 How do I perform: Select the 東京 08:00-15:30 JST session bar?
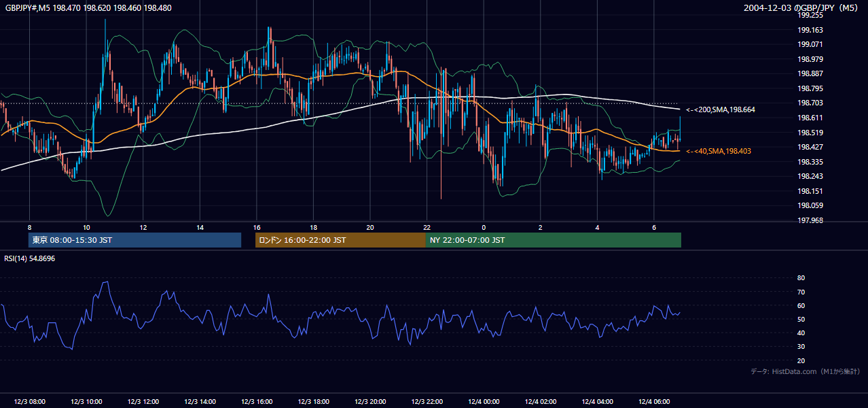pos(134,240)
